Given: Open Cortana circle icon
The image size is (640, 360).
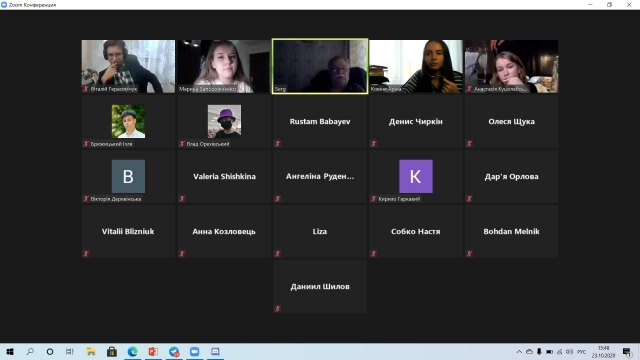Looking at the screenshot, I should point(50,351).
